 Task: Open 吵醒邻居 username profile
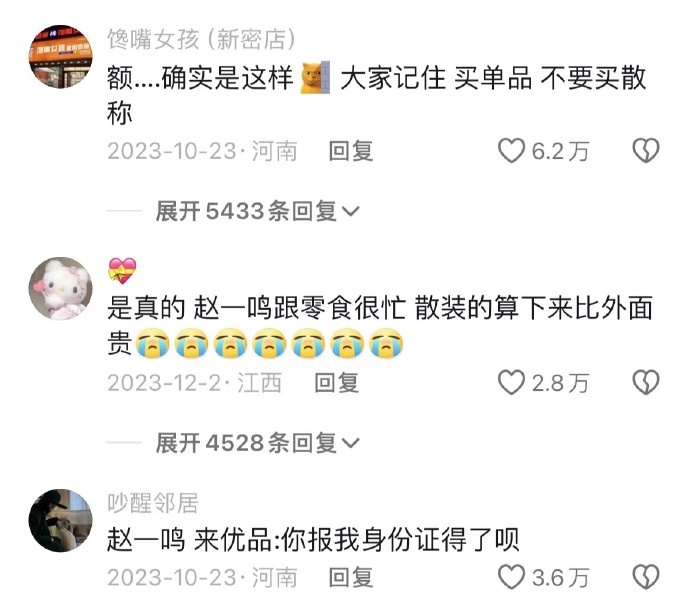click(x=153, y=503)
